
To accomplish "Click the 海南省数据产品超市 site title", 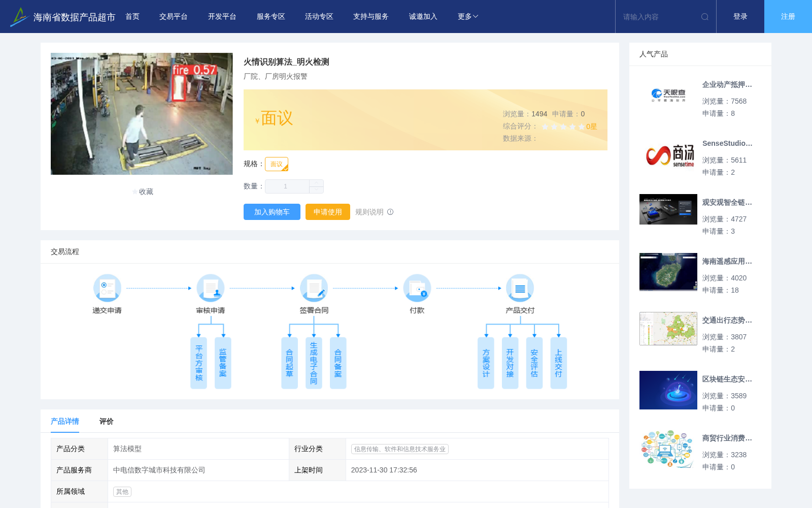I will tap(74, 17).
